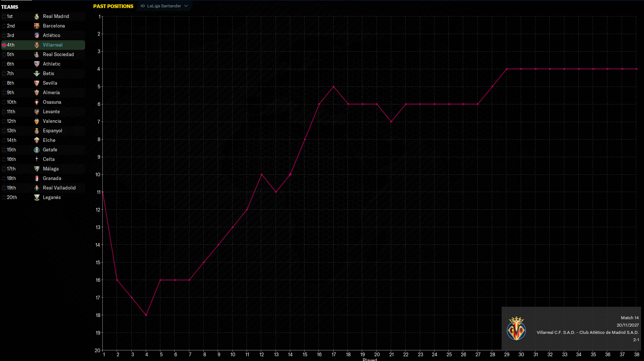
Task: Enable the line toggle beside 10th
Action: [x=4, y=102]
